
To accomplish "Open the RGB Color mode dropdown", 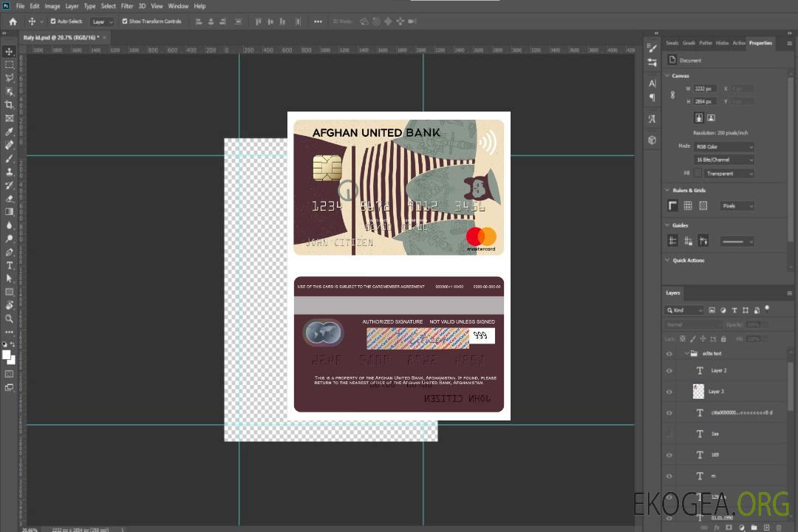I will click(724, 146).
